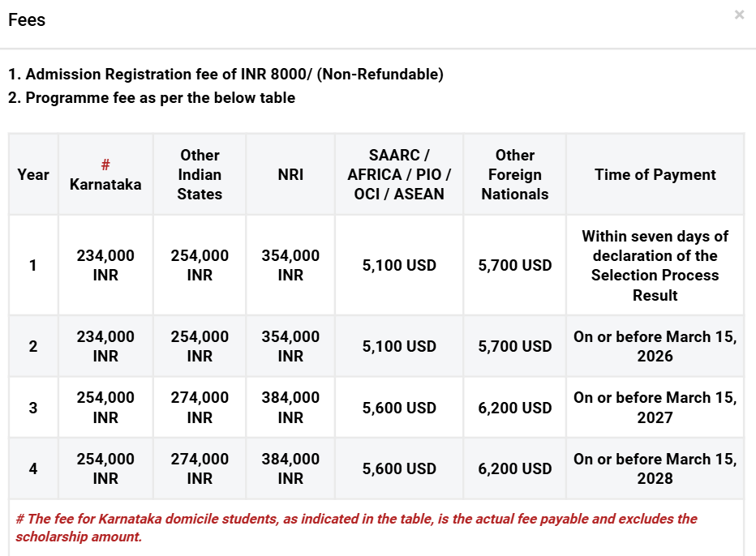Click the × in the top right corner
This screenshot has width=756, height=556.
click(738, 15)
